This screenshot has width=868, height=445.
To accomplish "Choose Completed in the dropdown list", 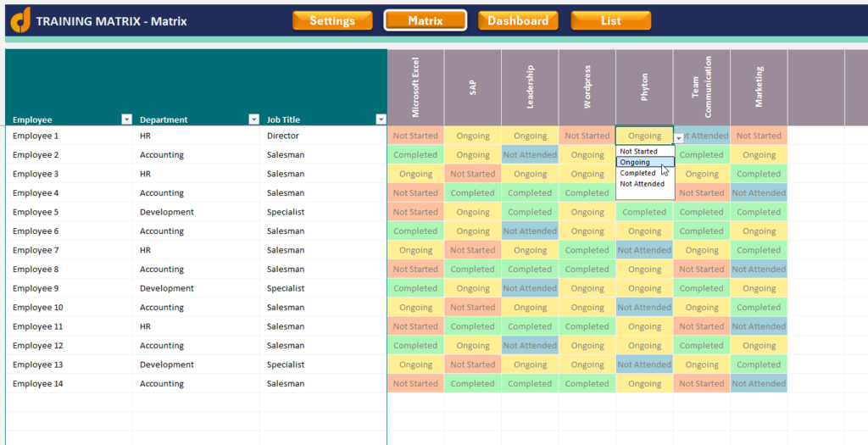I will point(645,173).
